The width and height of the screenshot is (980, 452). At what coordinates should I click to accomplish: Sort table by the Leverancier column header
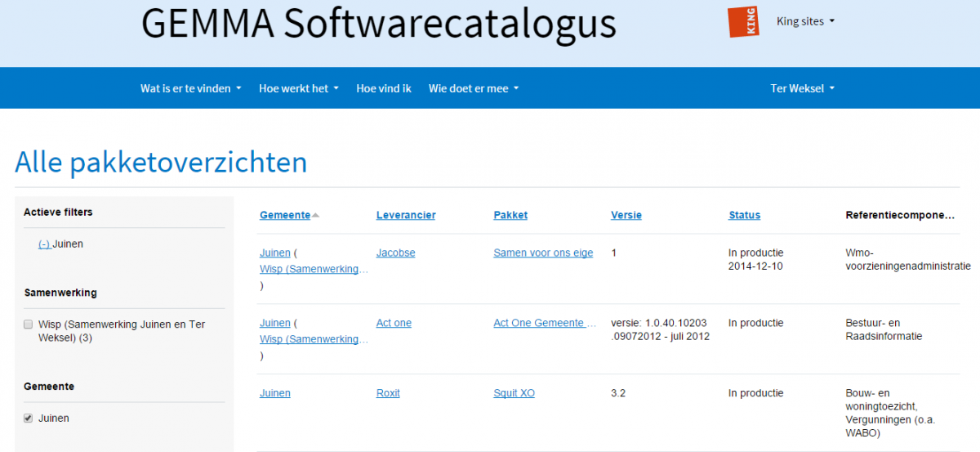coord(406,215)
